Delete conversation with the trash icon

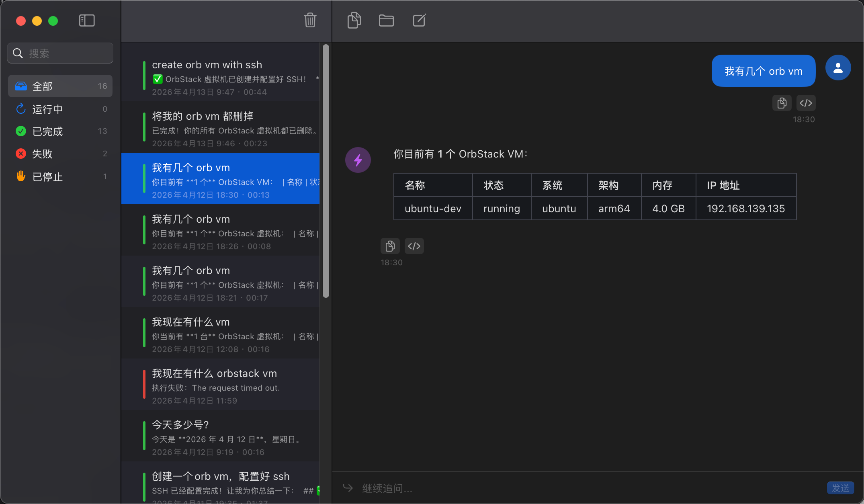pos(310,20)
